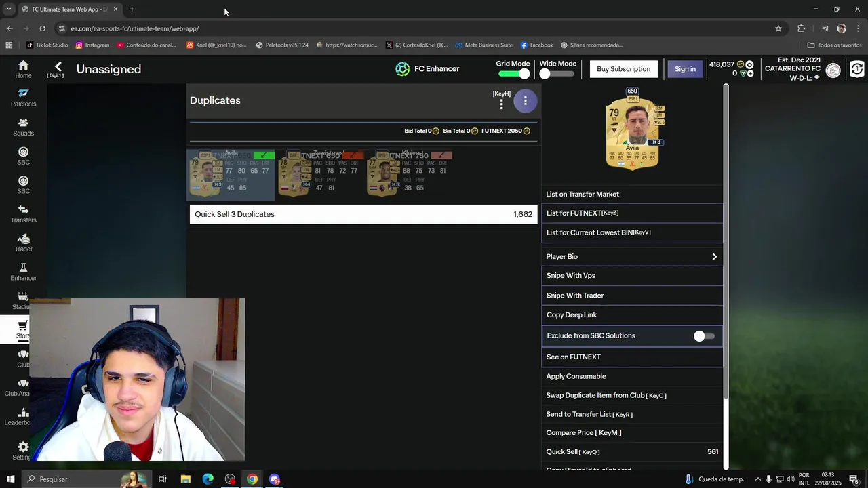Select the Kluivert duplicate card
The image size is (868, 488).
409,174
